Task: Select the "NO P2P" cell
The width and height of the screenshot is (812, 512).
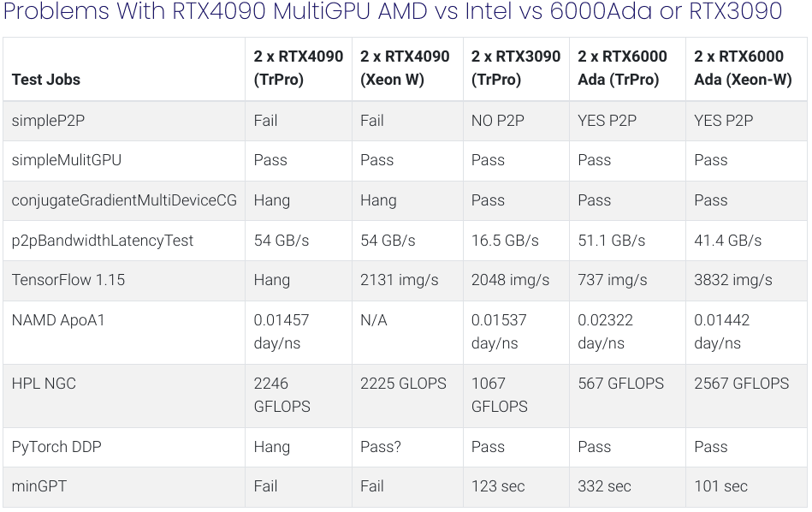Action: pyautogui.click(x=499, y=121)
